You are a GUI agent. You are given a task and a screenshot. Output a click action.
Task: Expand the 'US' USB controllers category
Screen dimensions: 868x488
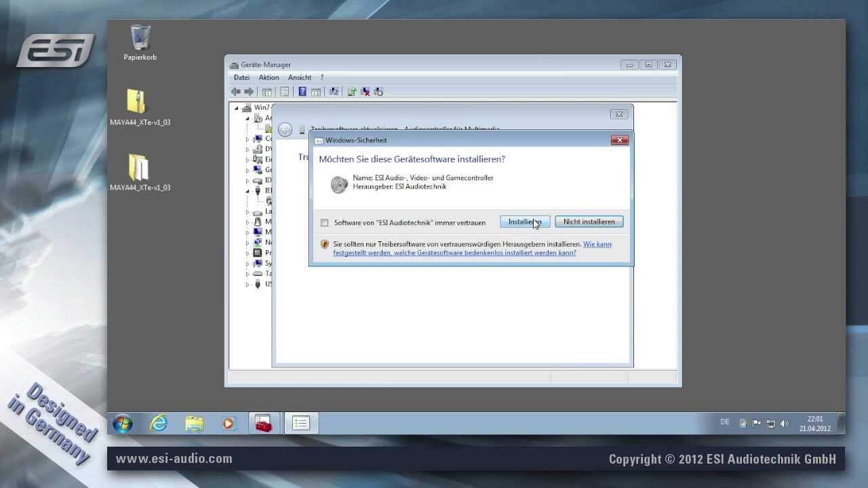tap(248, 285)
